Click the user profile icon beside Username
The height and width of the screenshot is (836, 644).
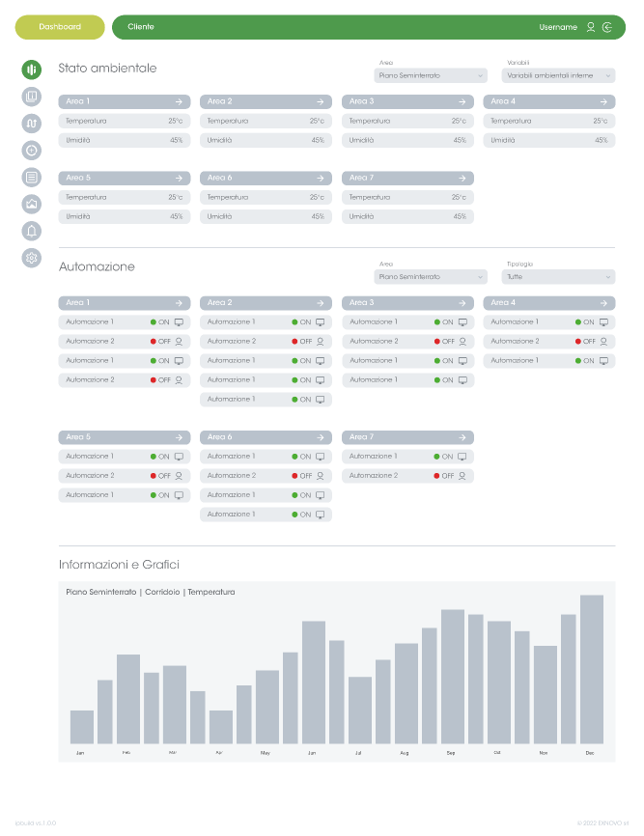point(591,27)
